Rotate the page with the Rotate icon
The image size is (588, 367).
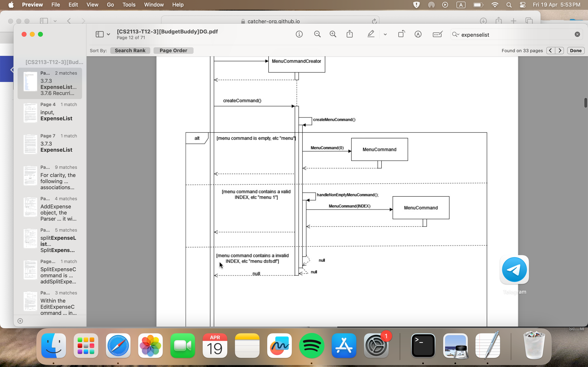(401, 34)
